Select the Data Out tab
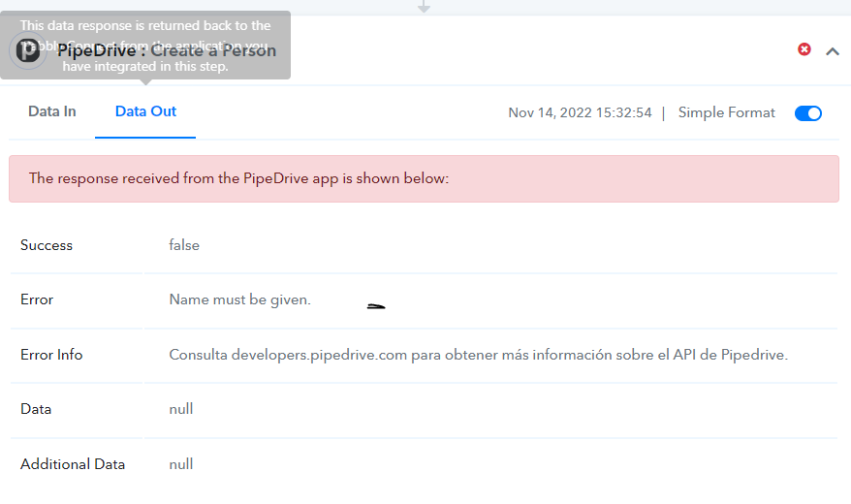The image size is (851, 504). click(145, 111)
